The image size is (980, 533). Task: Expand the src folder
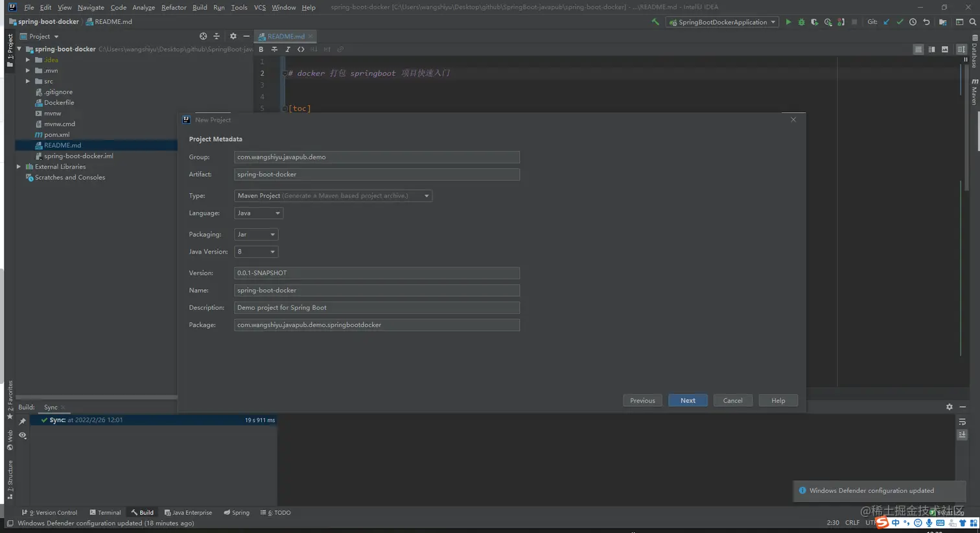[28, 82]
